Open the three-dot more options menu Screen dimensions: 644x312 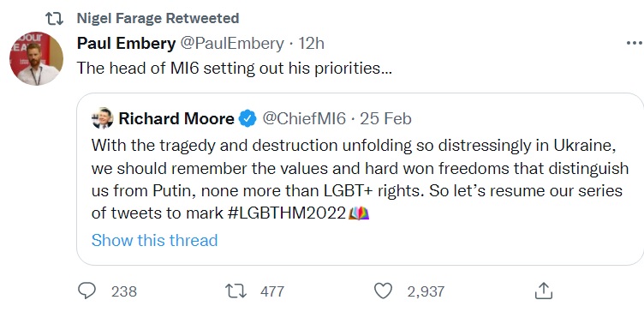pyautogui.click(x=635, y=43)
